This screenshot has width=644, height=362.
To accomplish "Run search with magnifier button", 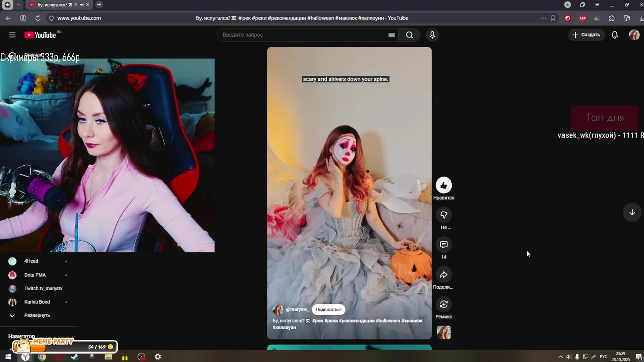I will (410, 35).
